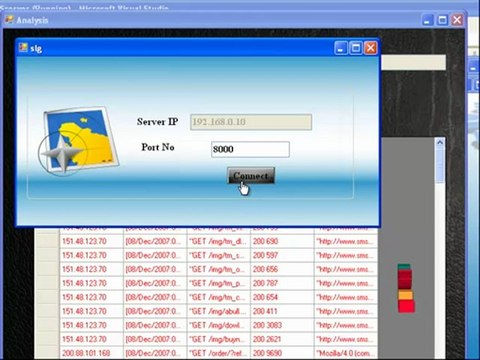
Task: Select the cell showing 200 597
Action: 282,255
